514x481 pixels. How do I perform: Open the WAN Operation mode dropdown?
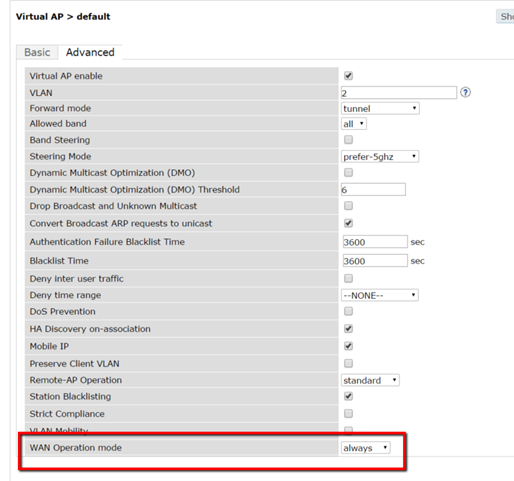pos(365,448)
